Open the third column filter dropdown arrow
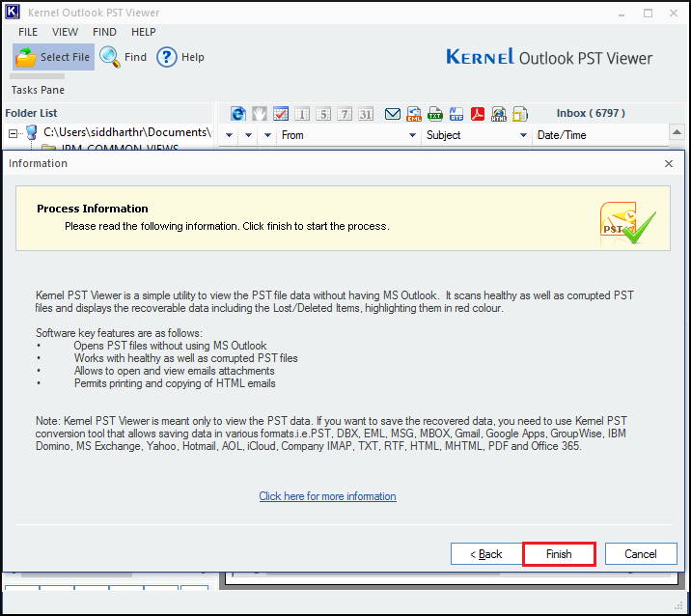The height and width of the screenshot is (616, 691). click(267, 135)
